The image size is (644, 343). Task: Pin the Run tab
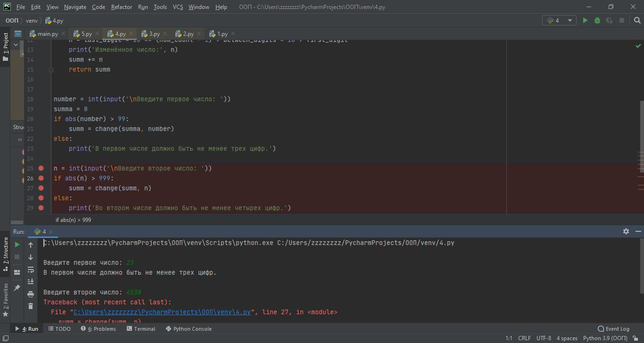point(17,287)
